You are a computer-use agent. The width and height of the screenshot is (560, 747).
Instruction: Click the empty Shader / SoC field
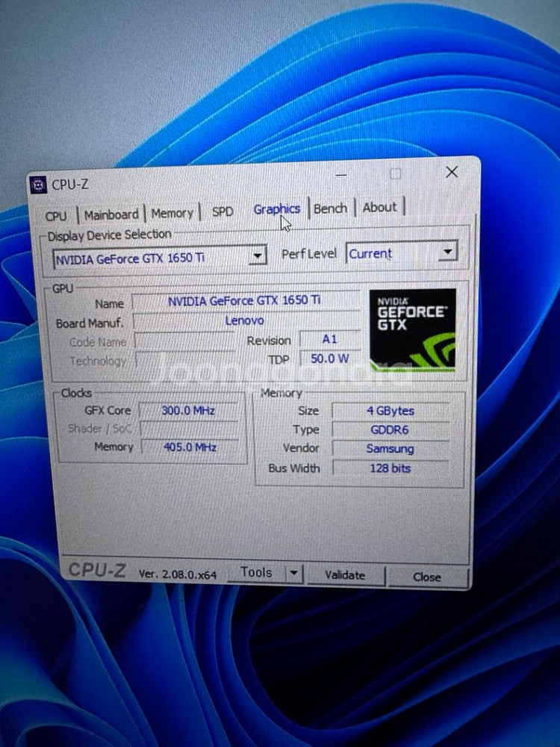click(189, 429)
